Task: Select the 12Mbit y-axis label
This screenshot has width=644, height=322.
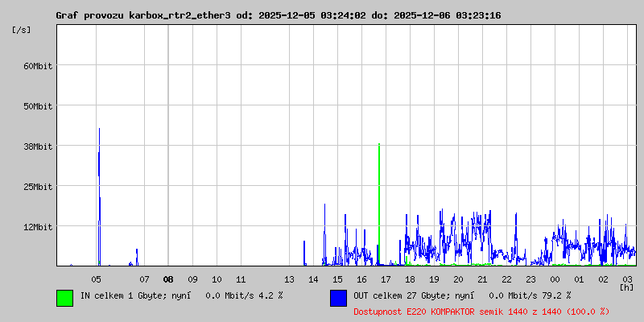Action: [38, 227]
